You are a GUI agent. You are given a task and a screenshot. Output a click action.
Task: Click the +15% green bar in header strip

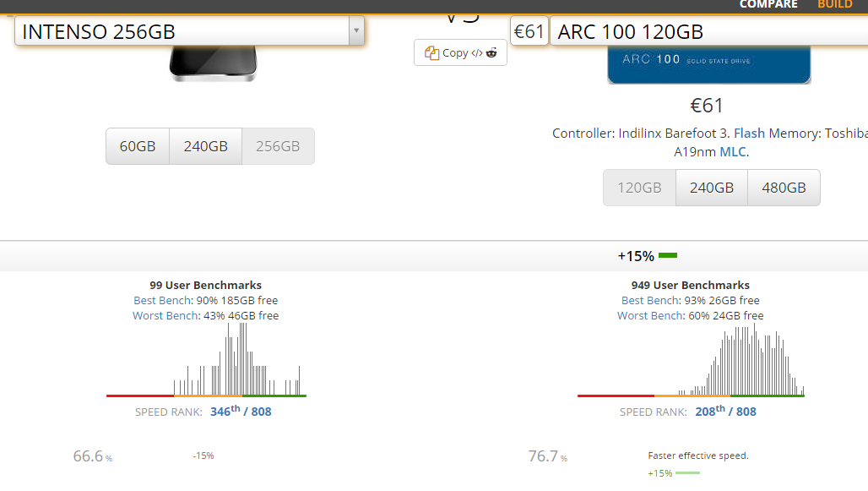[668, 255]
